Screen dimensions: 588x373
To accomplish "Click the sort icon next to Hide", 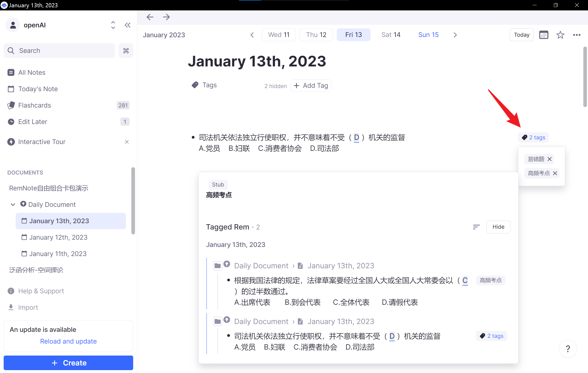I will (476, 227).
